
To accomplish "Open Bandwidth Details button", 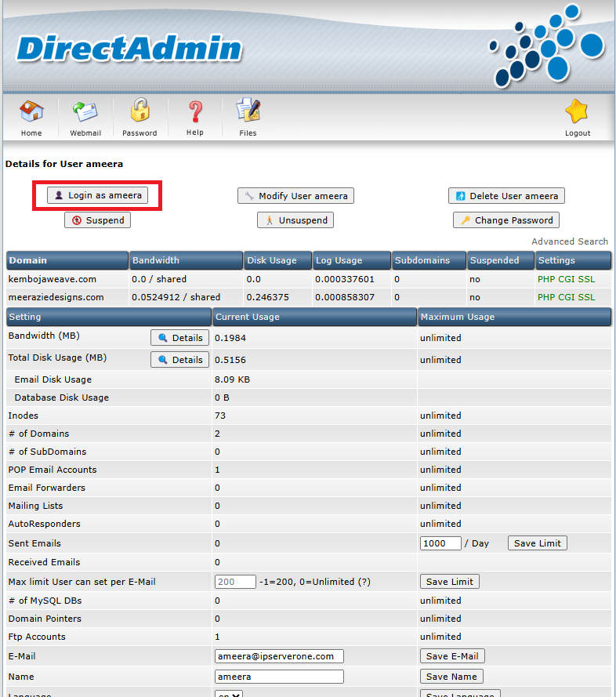I will tap(179, 338).
